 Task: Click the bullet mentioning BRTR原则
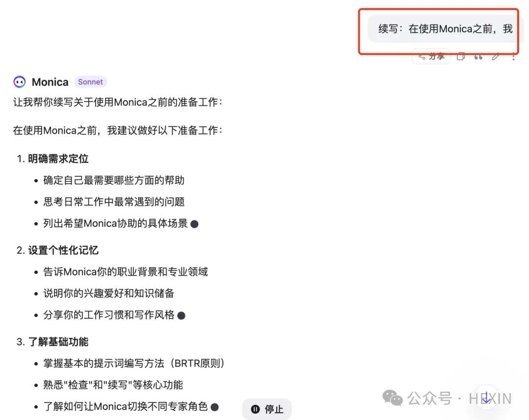(x=134, y=363)
